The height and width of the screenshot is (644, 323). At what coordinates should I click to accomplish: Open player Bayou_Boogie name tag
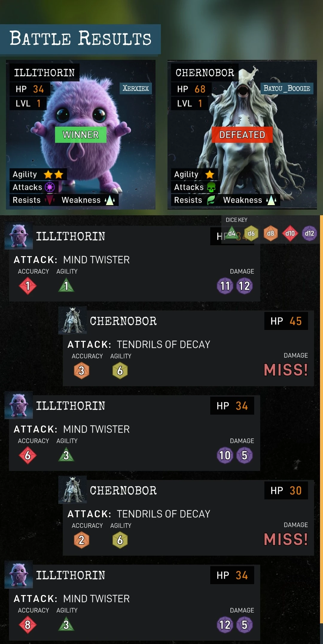287,88
